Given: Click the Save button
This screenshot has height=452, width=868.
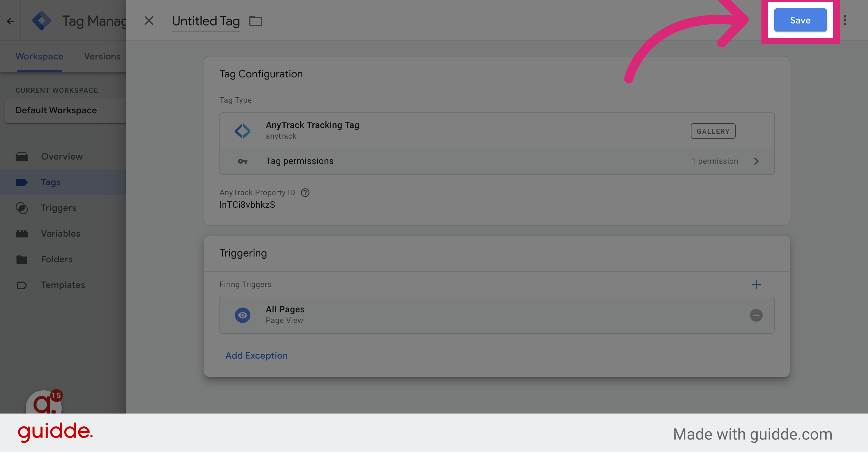Looking at the screenshot, I should [800, 20].
